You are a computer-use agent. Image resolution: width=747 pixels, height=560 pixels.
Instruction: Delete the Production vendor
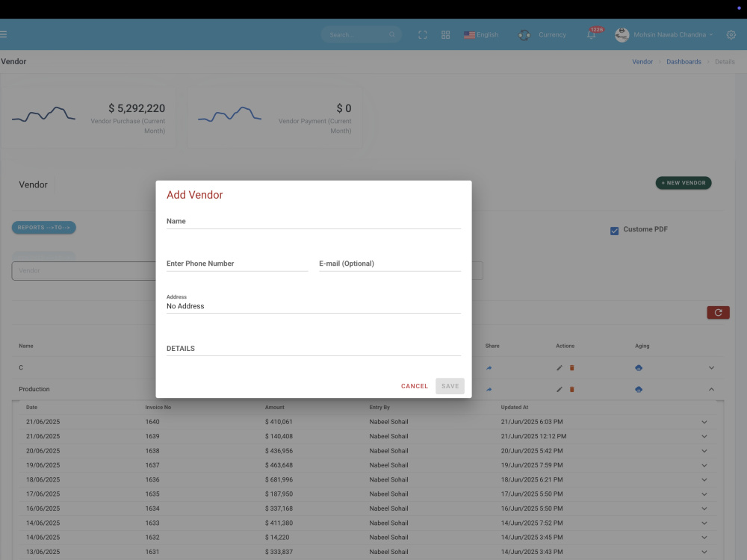click(571, 390)
